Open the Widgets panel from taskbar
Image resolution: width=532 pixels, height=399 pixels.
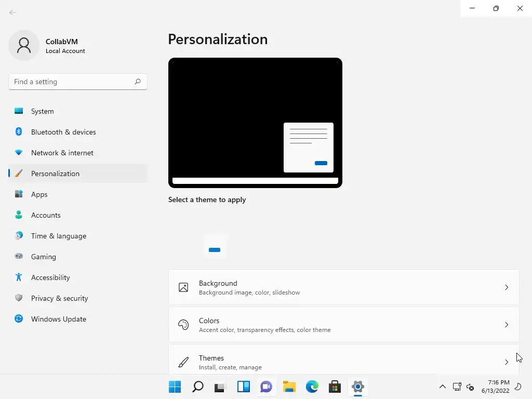243,387
